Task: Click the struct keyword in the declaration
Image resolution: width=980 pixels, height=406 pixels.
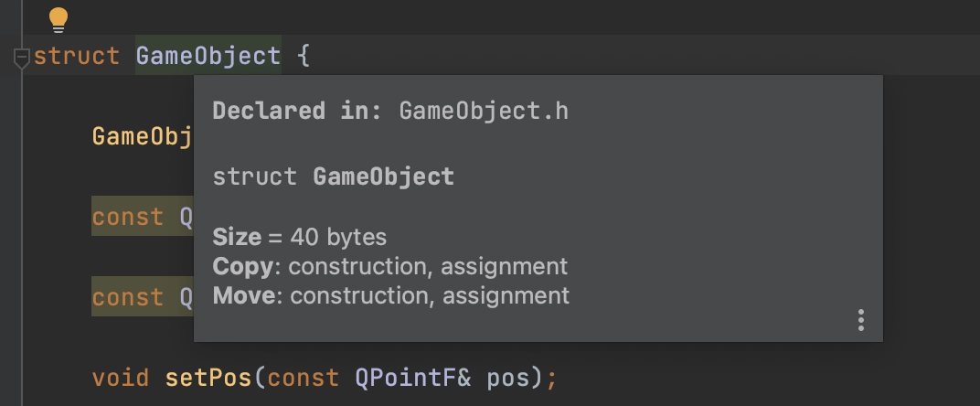Action: (x=76, y=57)
